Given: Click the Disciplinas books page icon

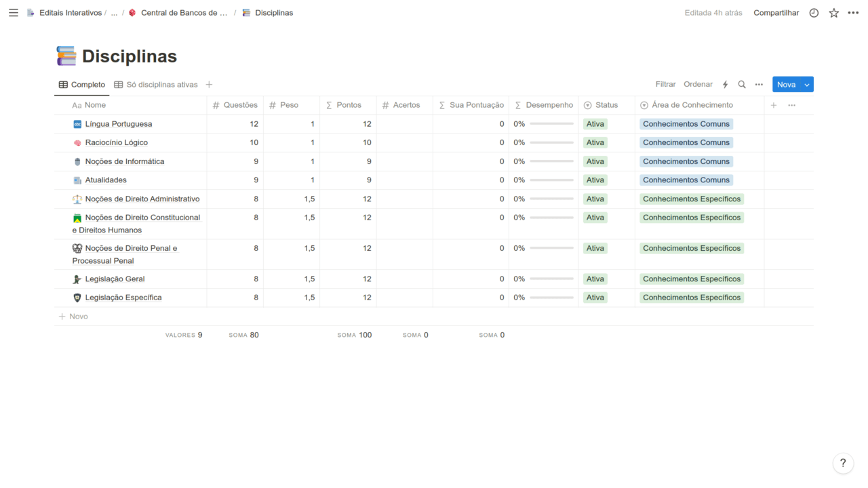Looking at the screenshot, I should [66, 56].
